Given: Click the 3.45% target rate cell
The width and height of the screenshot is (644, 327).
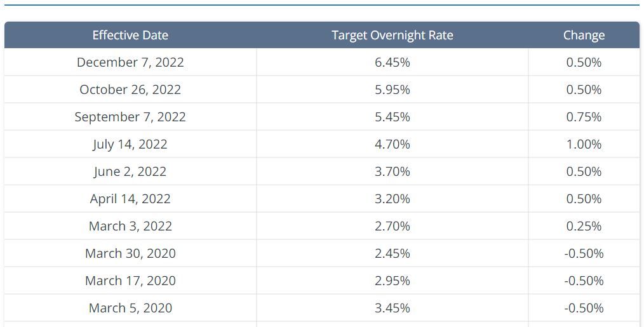Looking at the screenshot, I should (x=392, y=308).
